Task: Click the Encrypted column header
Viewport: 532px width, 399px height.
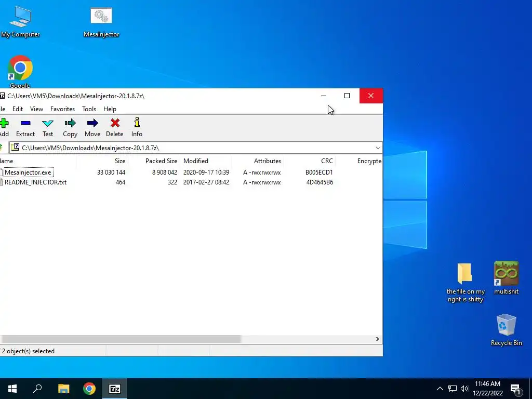Action: pos(360,161)
